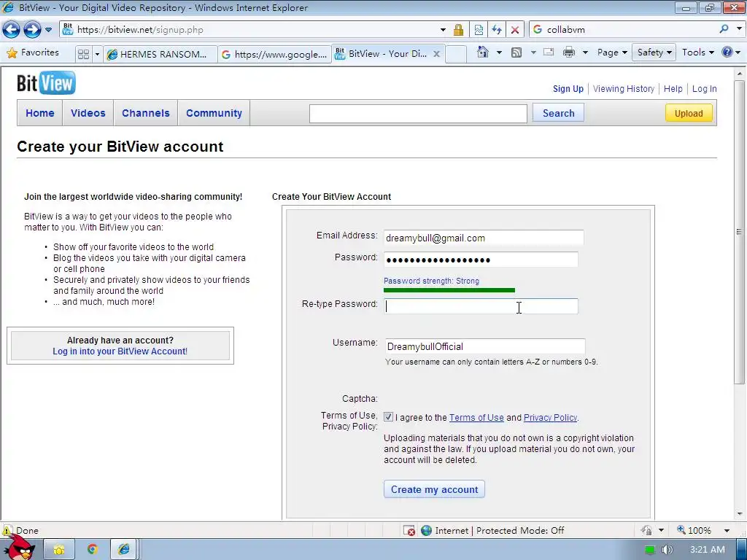Image resolution: width=747 pixels, height=560 pixels.
Task: Go to the Channels navigation tab
Action: (x=146, y=113)
